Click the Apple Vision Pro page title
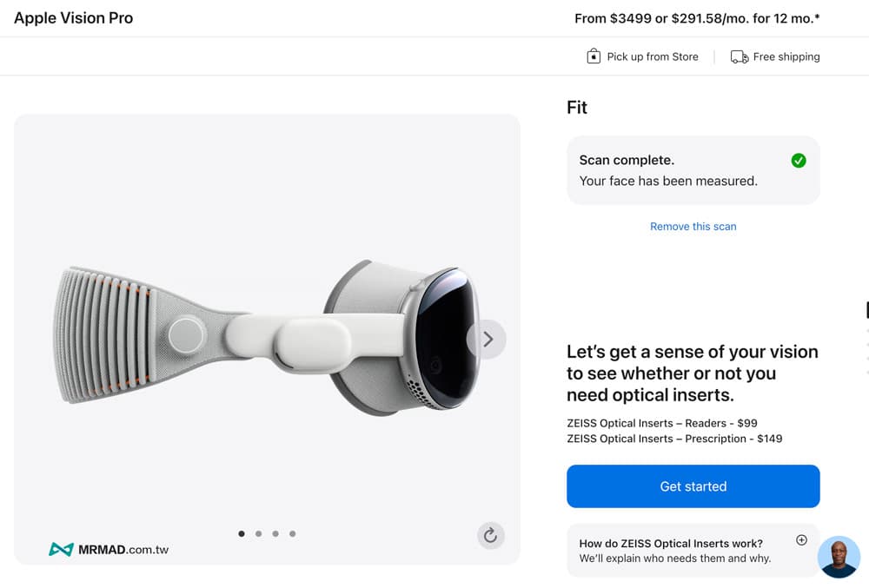 74,17
